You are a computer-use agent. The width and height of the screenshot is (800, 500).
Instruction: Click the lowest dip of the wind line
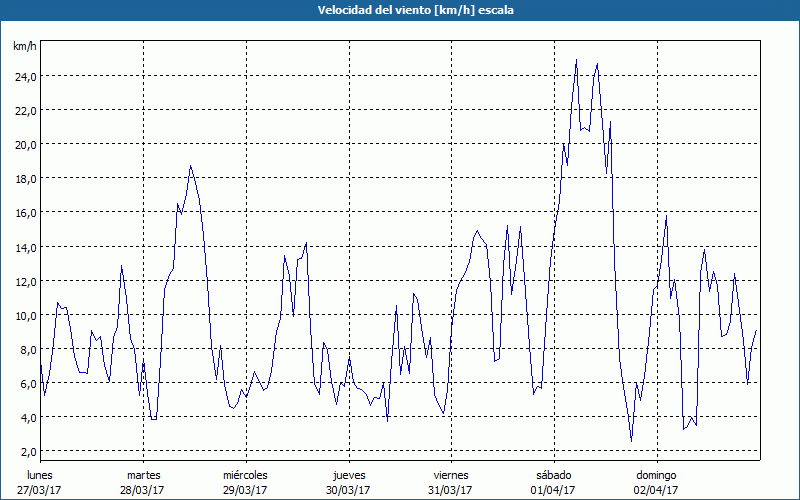coord(631,440)
